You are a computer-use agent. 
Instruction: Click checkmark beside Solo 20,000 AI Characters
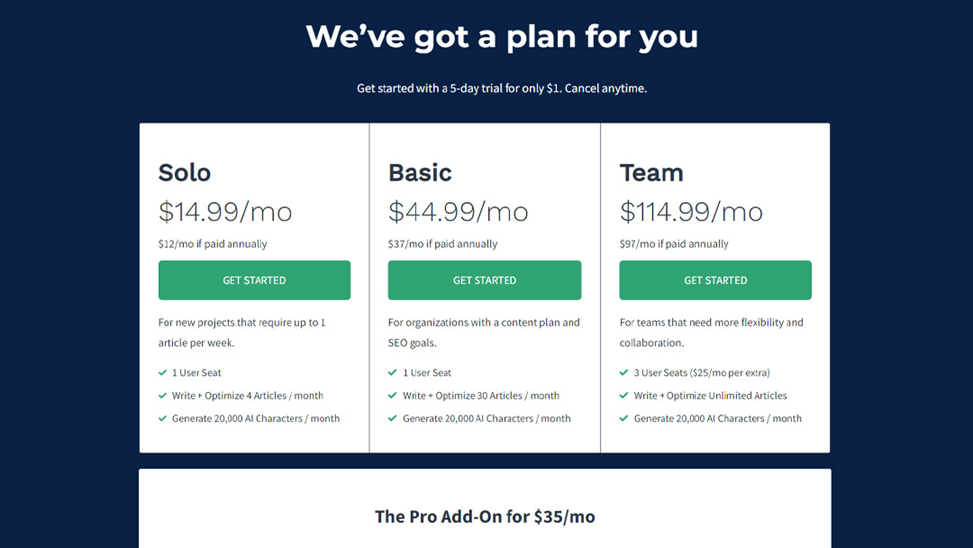click(x=163, y=418)
